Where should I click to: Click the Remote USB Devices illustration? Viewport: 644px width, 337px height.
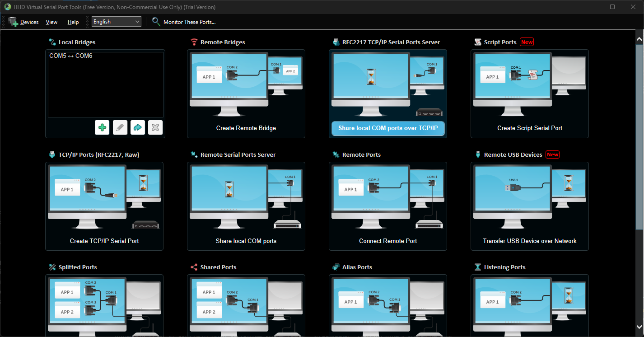(530, 198)
